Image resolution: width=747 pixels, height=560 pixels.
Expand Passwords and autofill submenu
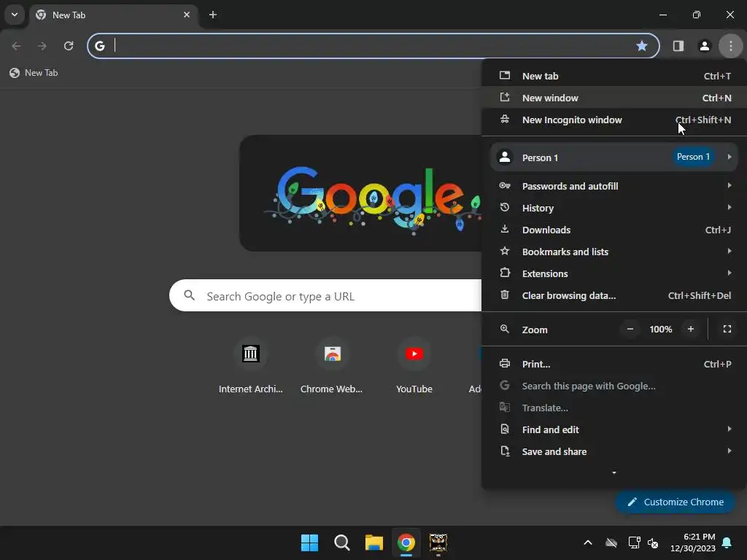pos(614,186)
